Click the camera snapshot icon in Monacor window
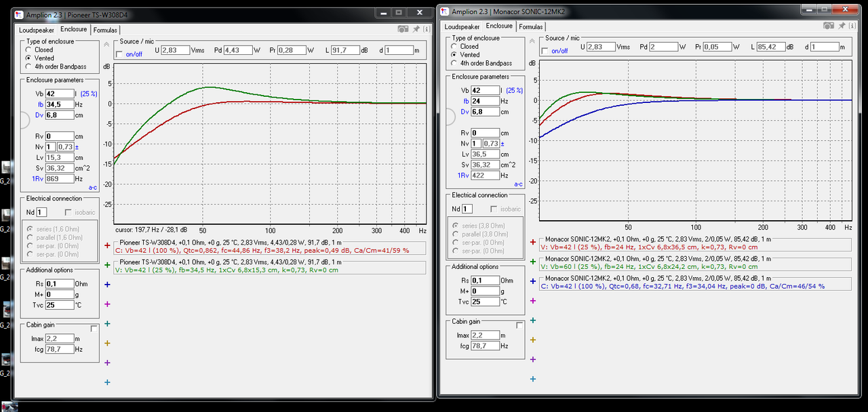 pos(829,25)
